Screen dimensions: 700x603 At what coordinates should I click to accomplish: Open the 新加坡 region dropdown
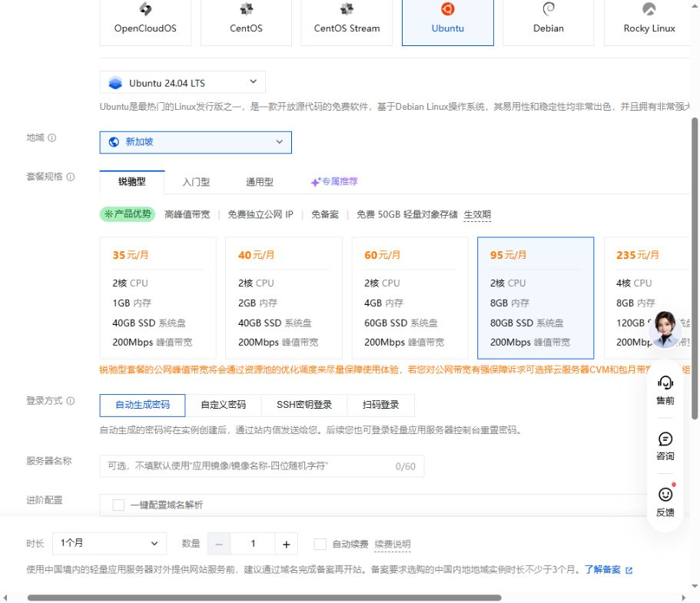(x=195, y=142)
